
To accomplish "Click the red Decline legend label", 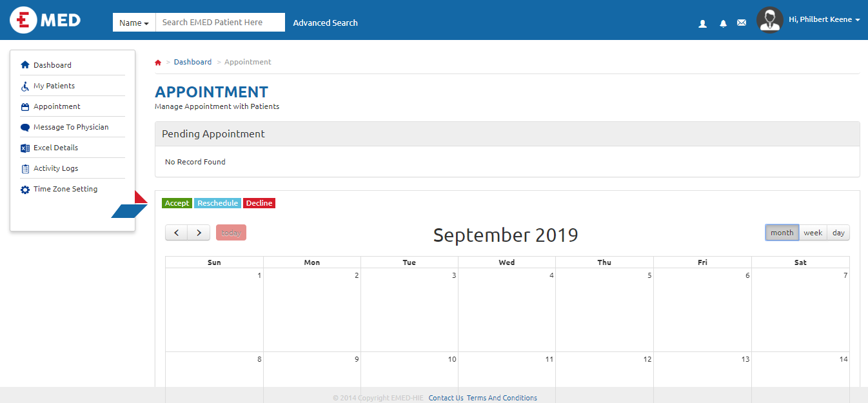I will 259,203.
